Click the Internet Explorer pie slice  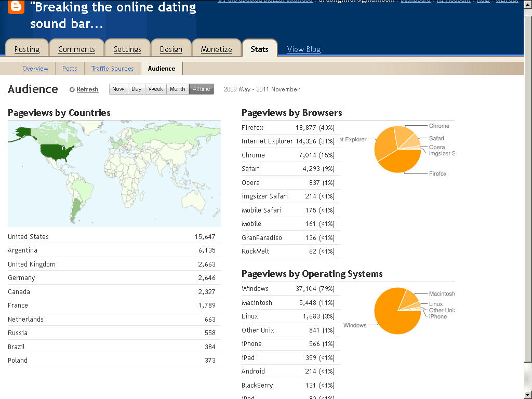pos(384,144)
